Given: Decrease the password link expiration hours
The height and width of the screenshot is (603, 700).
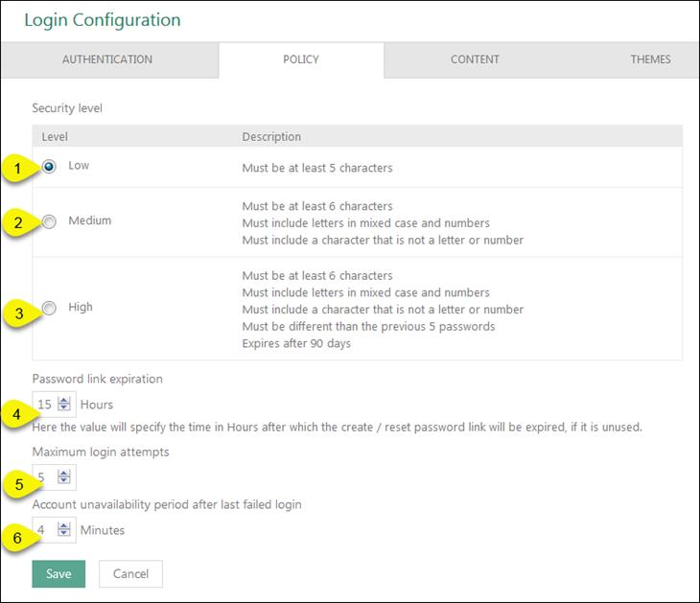Looking at the screenshot, I should 64,408.
